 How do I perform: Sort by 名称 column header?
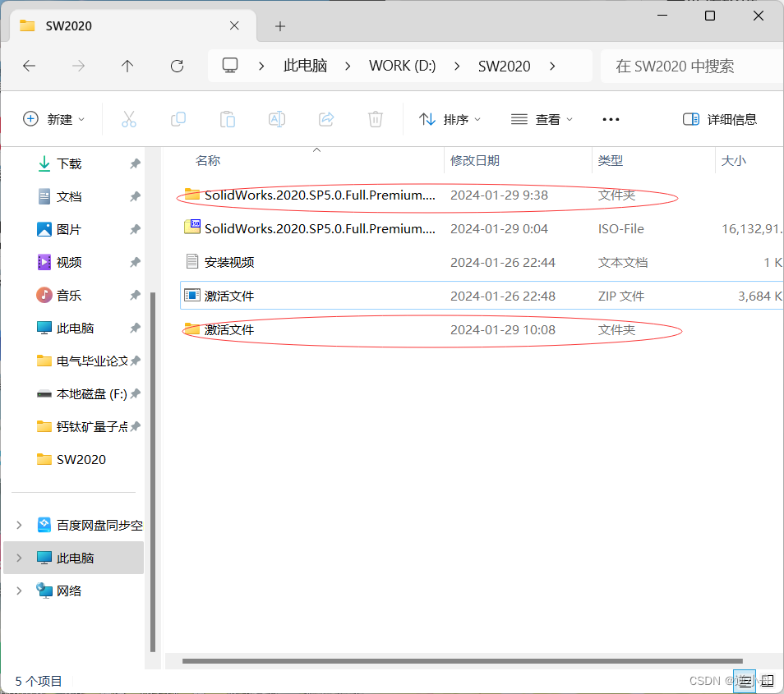tap(207, 161)
